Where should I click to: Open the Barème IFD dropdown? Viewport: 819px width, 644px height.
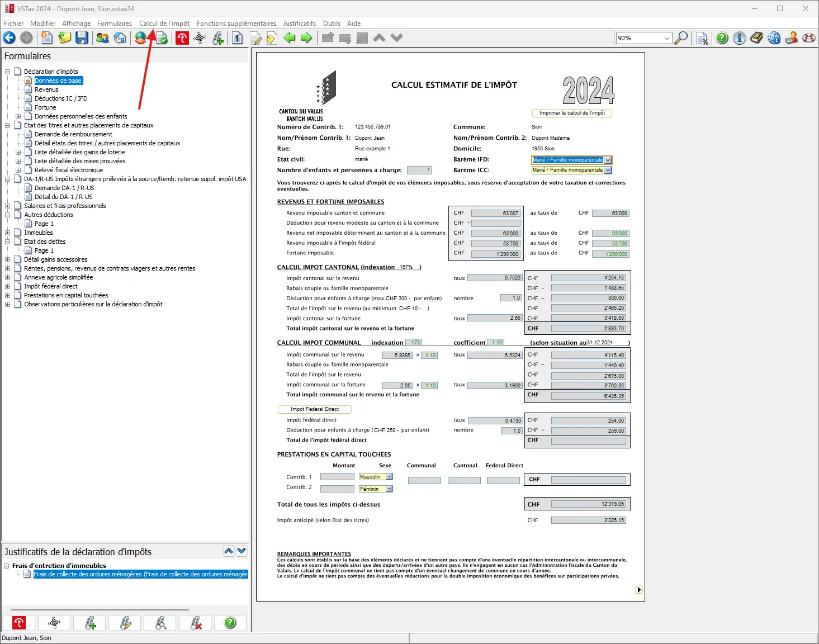coord(608,160)
